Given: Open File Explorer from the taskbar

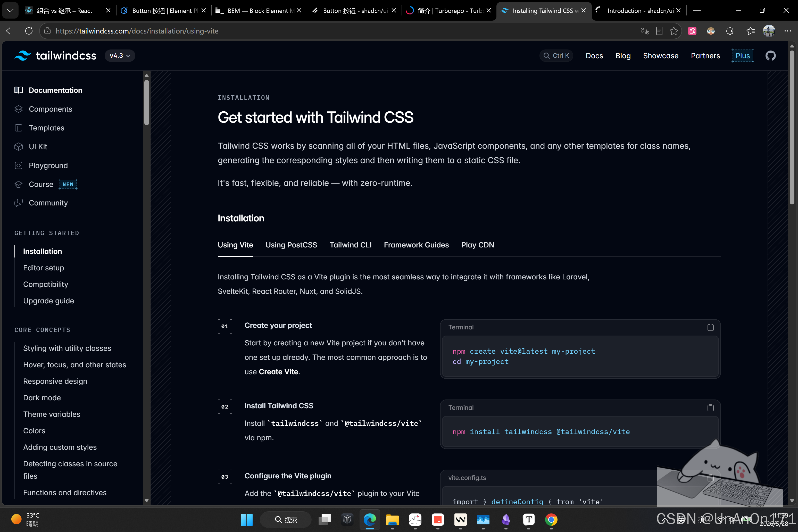Looking at the screenshot, I should coord(392,519).
